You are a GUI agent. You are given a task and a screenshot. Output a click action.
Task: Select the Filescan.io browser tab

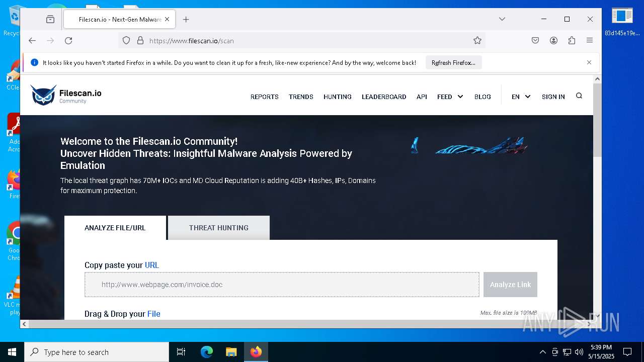(x=119, y=19)
